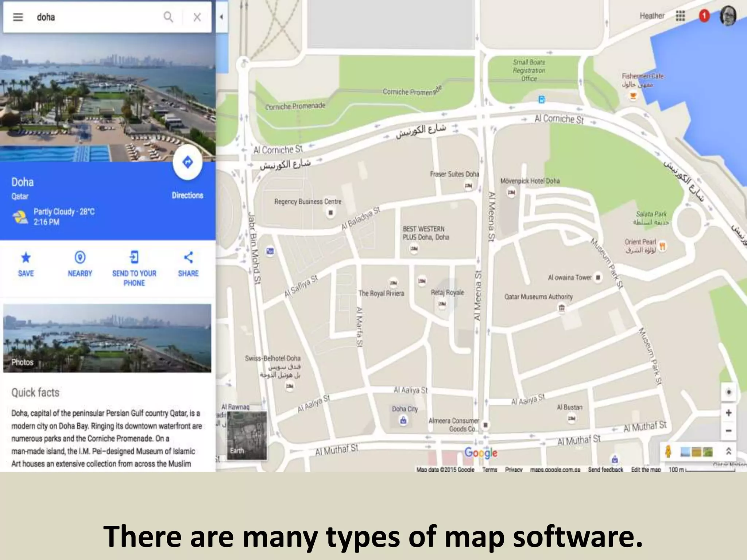This screenshot has height=560, width=747.
Task: View the notification badge
Action: [x=704, y=16]
